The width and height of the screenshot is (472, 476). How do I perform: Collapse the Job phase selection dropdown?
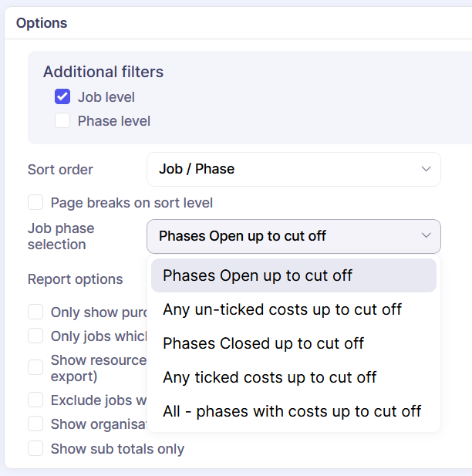[x=293, y=236]
